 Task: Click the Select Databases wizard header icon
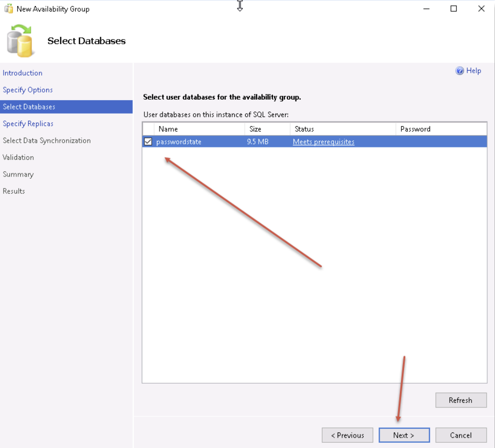pyautogui.click(x=20, y=41)
